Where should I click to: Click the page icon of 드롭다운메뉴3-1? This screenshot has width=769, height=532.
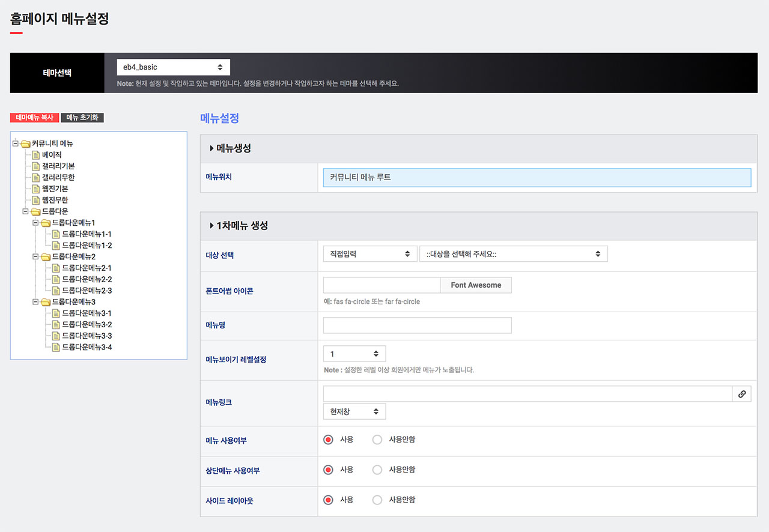[x=56, y=313]
